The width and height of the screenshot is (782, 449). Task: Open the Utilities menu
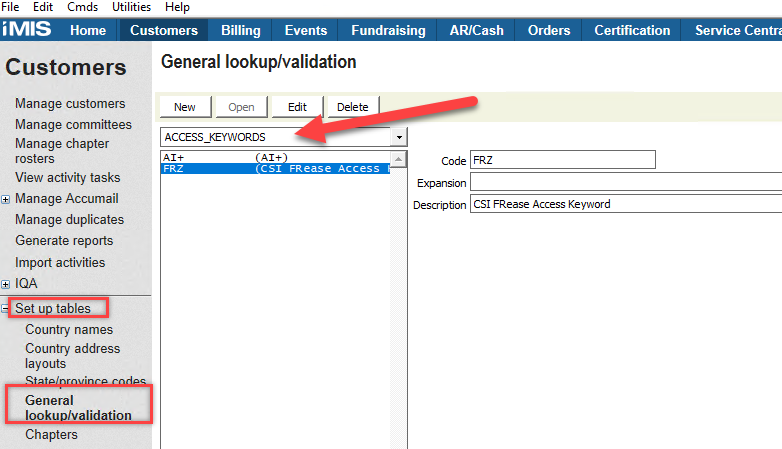pyautogui.click(x=131, y=7)
